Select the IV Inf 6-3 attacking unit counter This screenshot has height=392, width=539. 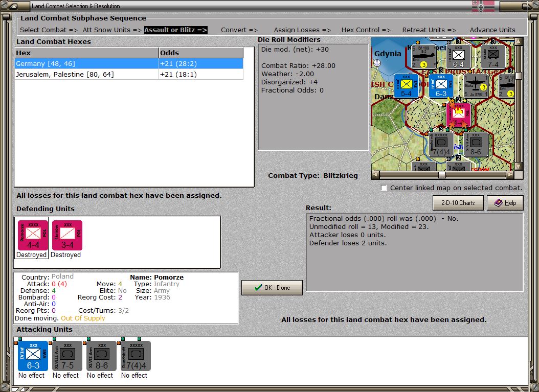pos(33,356)
